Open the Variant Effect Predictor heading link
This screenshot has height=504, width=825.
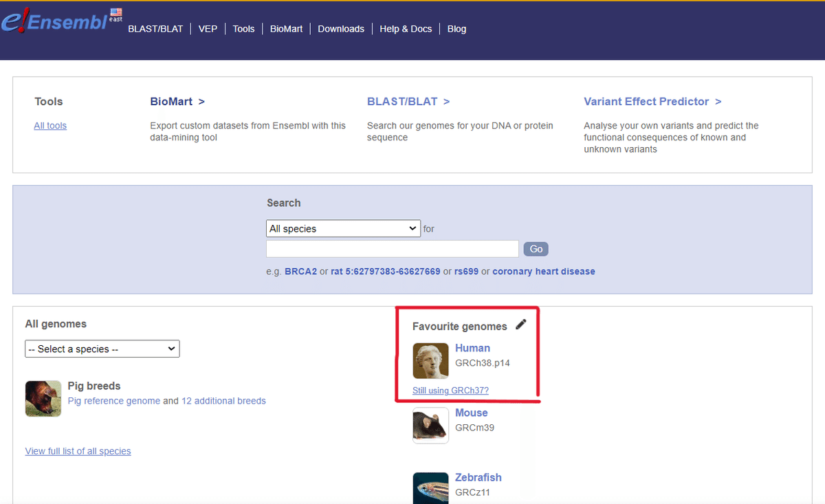tap(652, 101)
